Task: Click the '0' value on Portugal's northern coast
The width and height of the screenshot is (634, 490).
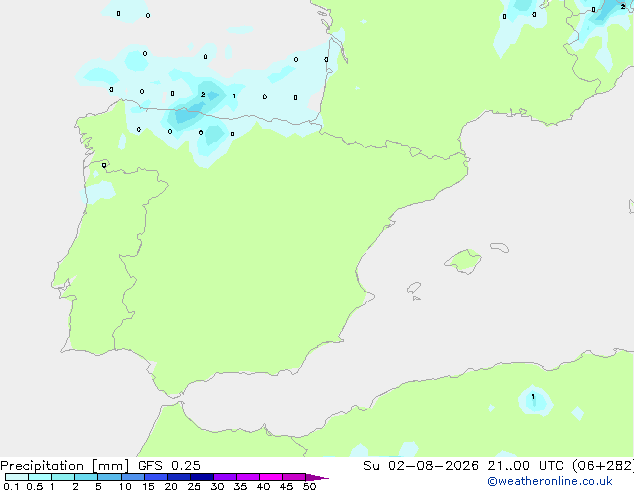Action: tap(104, 165)
